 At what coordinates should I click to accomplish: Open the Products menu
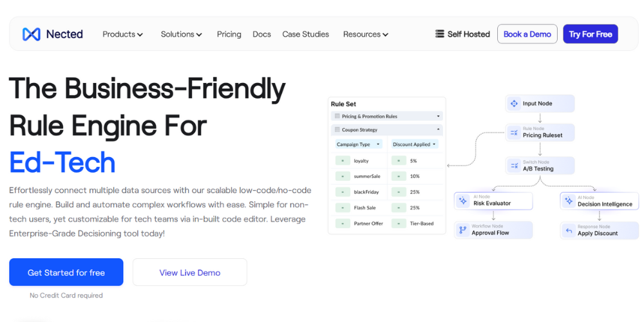[x=122, y=34]
